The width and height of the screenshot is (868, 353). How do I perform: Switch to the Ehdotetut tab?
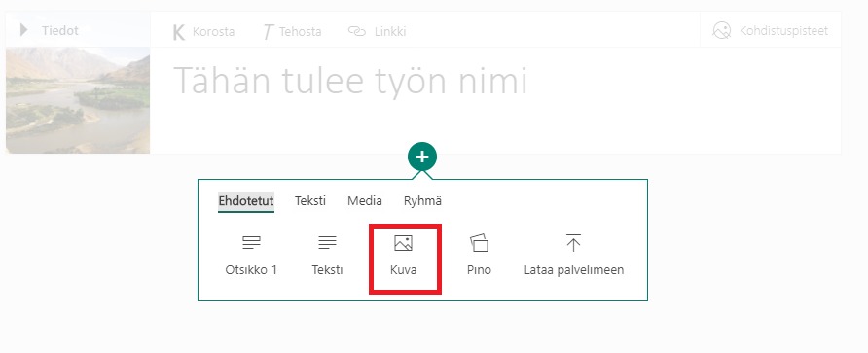pos(246,201)
